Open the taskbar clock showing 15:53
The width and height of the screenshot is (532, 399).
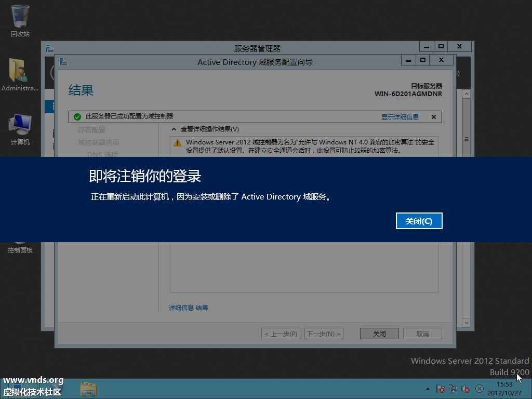tap(504, 389)
